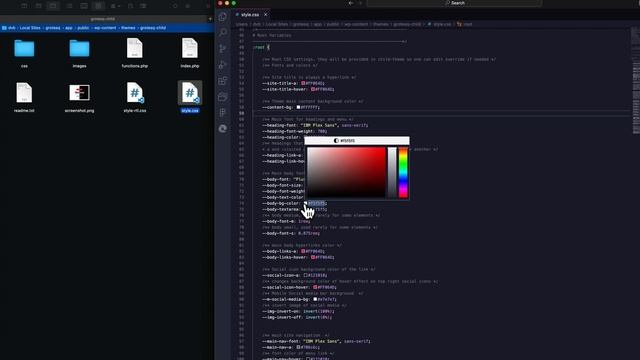
Task: Click the sixth activity bar icon below Extensions
Action: tap(222, 97)
